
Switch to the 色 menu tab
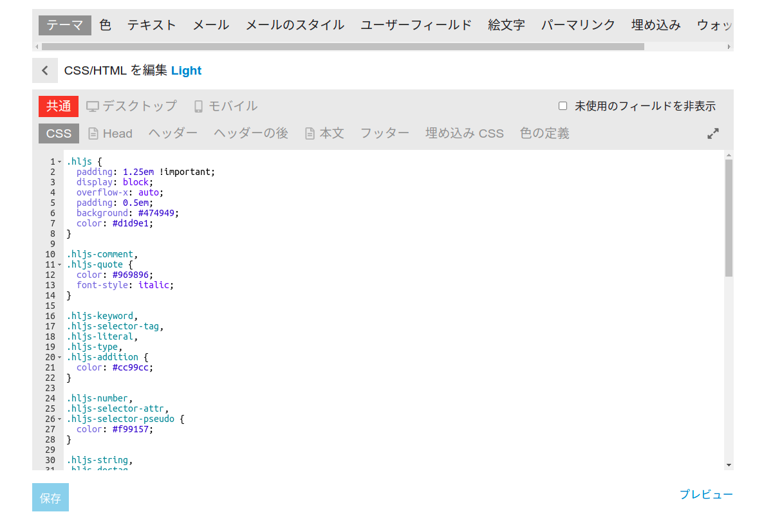tap(106, 25)
